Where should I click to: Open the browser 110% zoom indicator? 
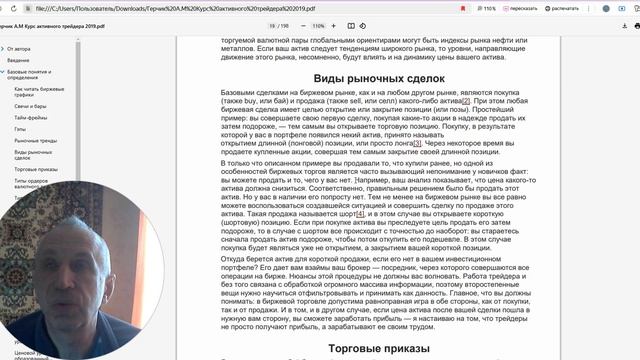(487, 8)
